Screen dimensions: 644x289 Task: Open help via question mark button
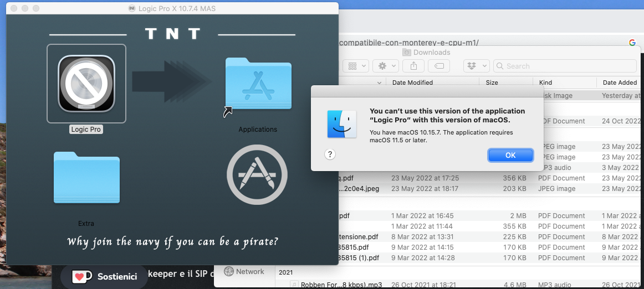330,154
